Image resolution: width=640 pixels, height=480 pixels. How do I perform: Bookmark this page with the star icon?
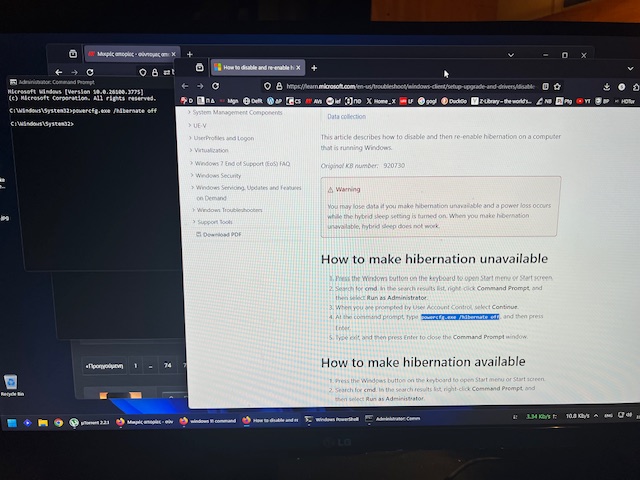pyautogui.click(x=558, y=87)
